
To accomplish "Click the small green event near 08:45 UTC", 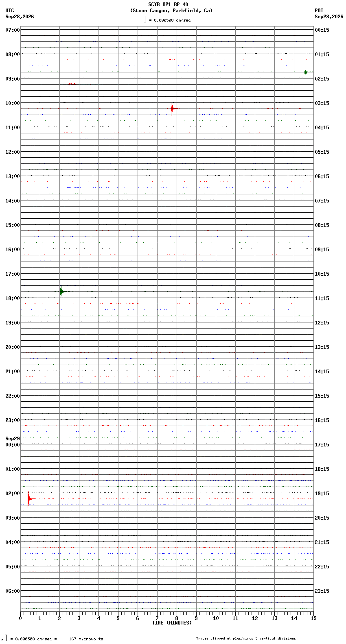I will coord(306,72).
